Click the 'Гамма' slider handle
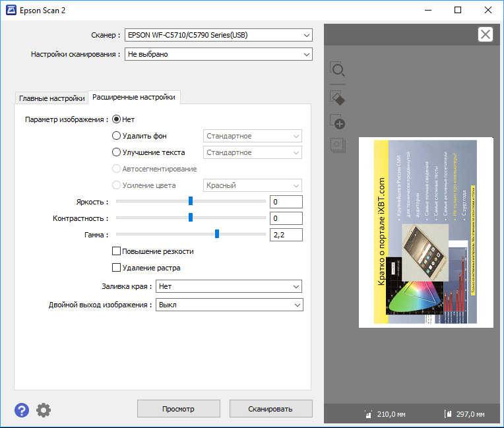The image size is (504, 428). (216, 234)
